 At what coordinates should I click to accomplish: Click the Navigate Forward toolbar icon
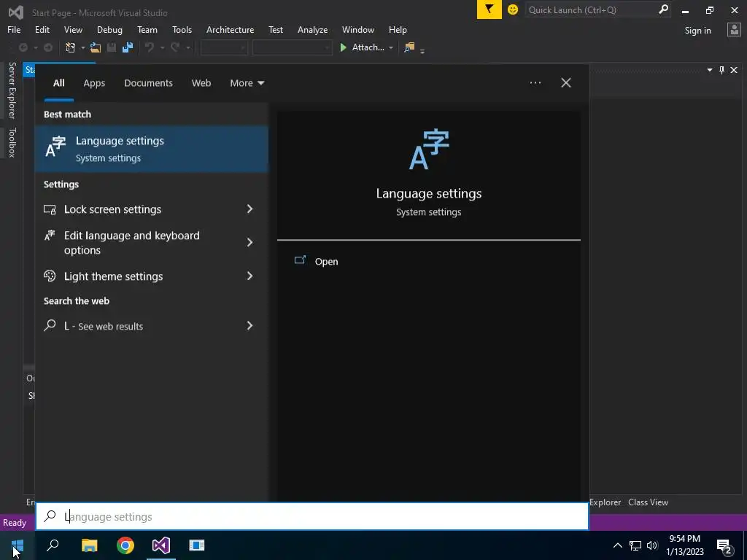pos(48,47)
